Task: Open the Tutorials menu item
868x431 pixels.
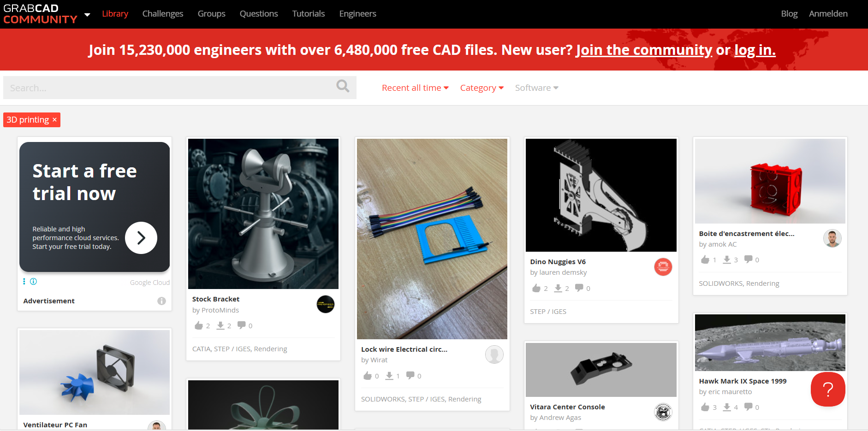Action: 309,14
